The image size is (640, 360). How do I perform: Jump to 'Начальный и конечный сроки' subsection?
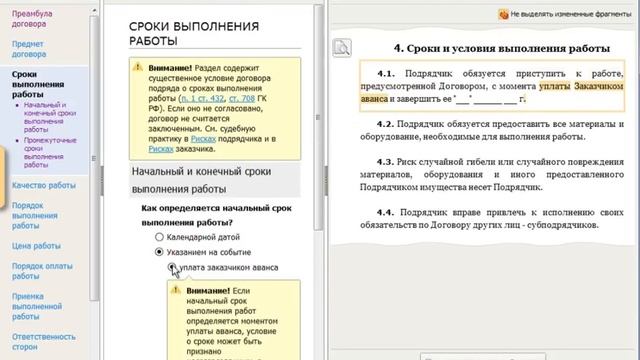[50, 117]
